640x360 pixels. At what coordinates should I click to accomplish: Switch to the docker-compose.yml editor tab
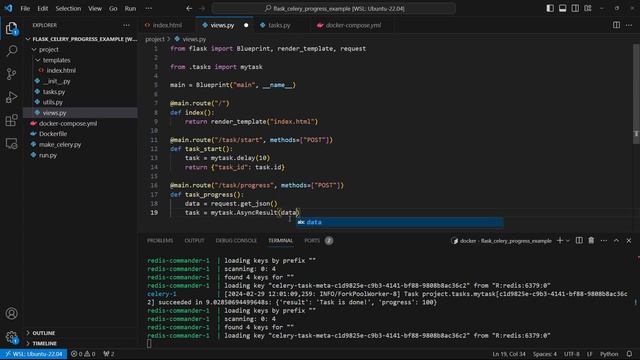click(349, 25)
